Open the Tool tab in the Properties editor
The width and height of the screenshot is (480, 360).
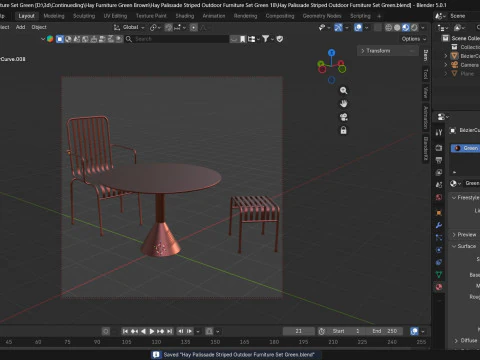(439, 132)
